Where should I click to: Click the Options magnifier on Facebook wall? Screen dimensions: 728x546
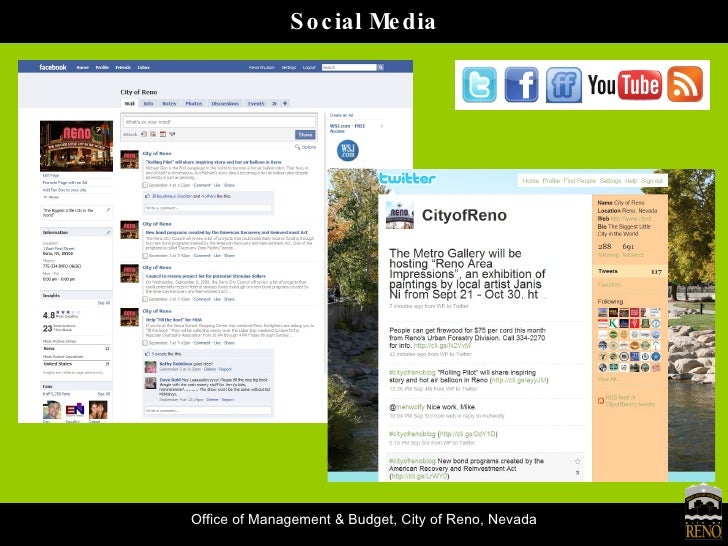[298, 147]
